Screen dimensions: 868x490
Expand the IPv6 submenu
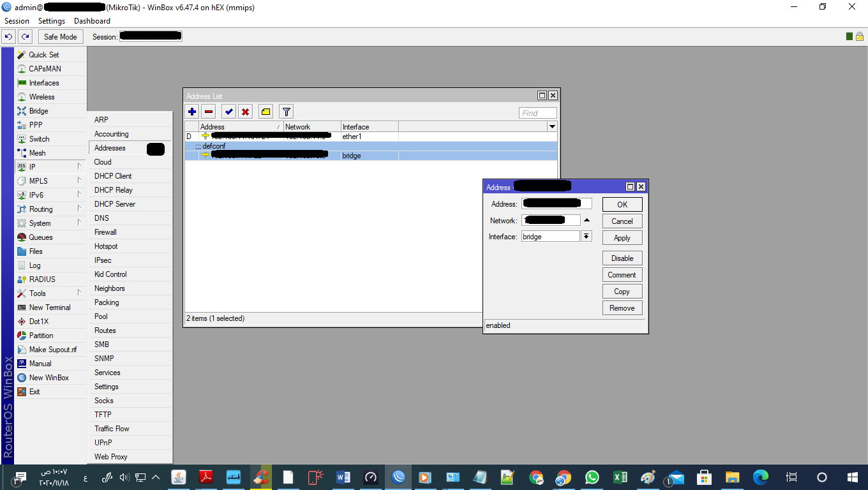pos(50,195)
